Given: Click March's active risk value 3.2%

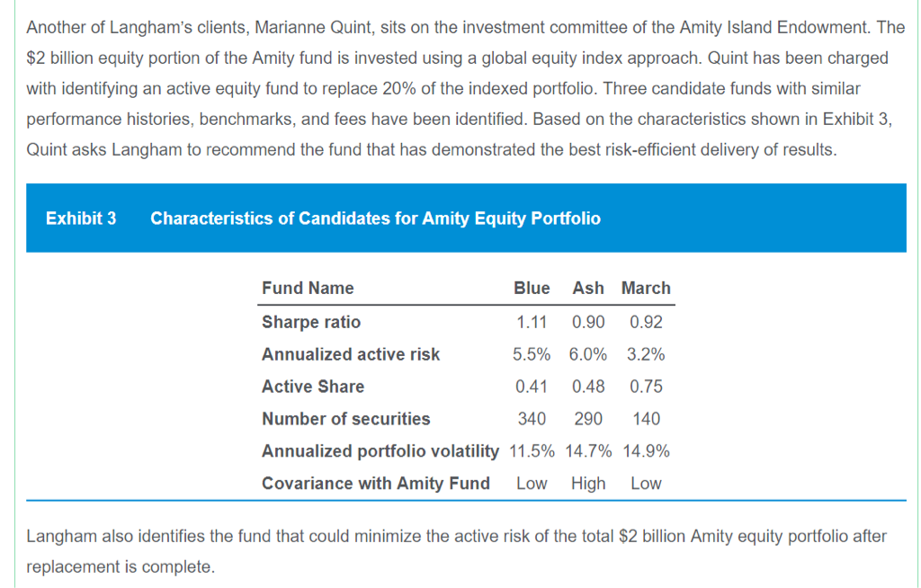Looking at the screenshot, I should (x=646, y=354).
